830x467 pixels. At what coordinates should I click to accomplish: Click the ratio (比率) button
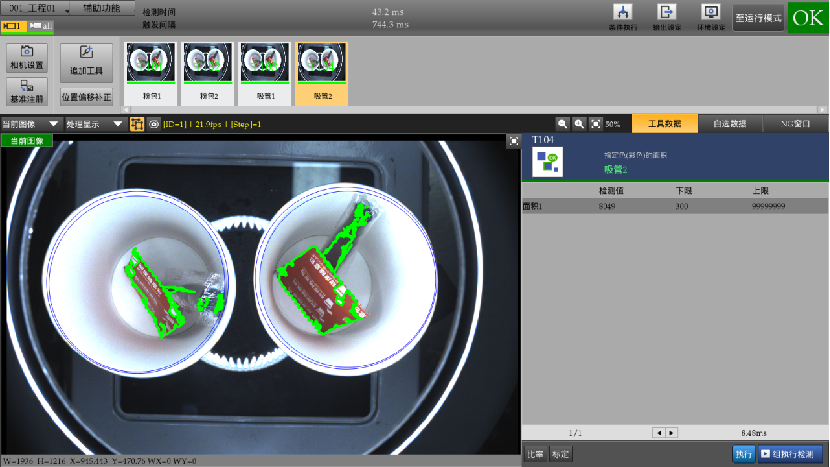(x=536, y=454)
